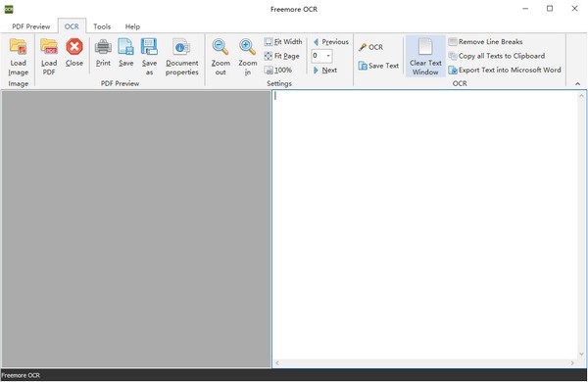This screenshot has height=382, width=588.
Task: Clear Text Window
Action: 425,57
